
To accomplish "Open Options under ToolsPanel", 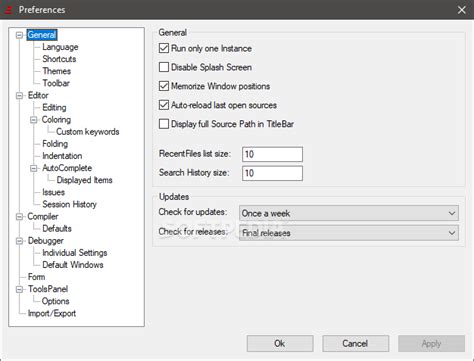I will pos(56,301).
